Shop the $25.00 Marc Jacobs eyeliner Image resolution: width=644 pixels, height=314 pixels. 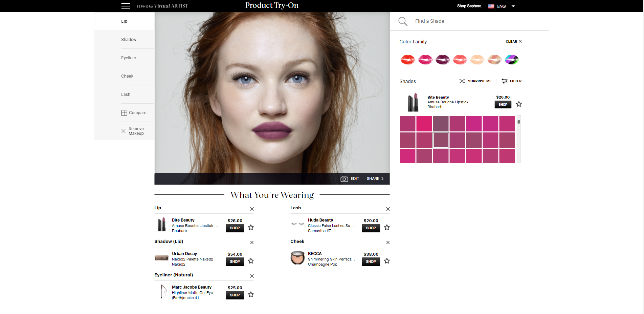pyautogui.click(x=235, y=295)
